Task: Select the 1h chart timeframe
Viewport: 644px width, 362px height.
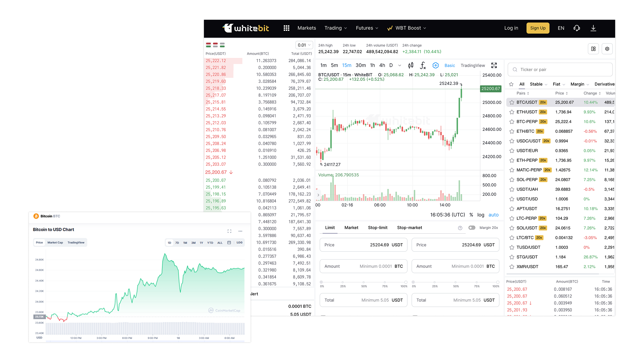Action: click(372, 65)
